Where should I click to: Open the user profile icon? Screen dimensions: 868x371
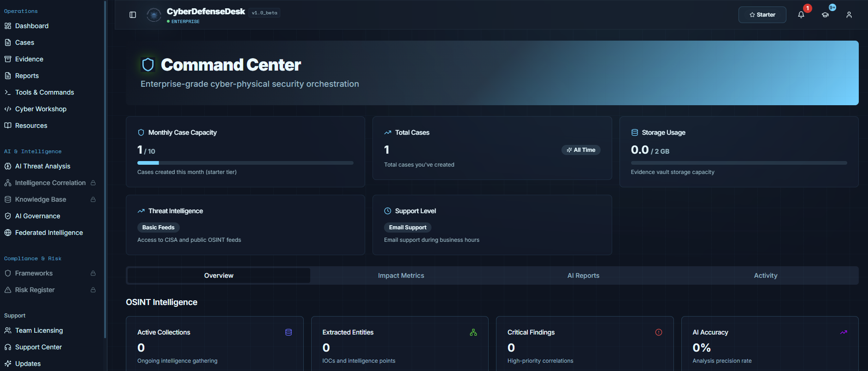tap(849, 15)
